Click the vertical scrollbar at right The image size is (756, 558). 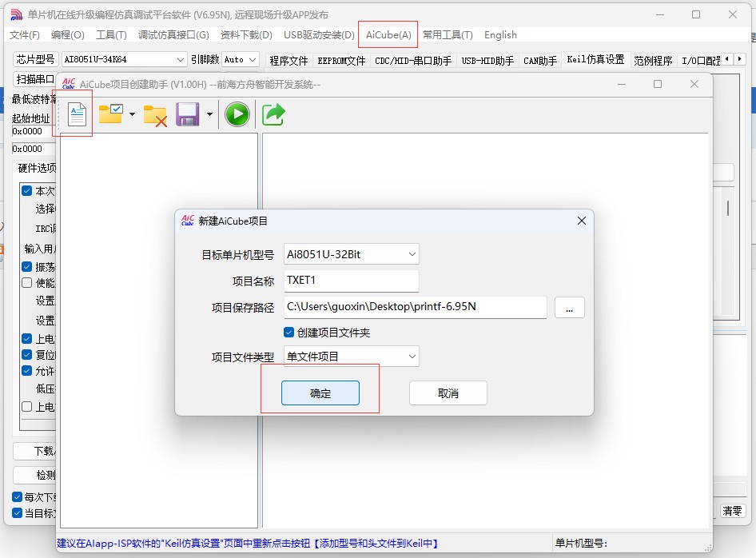click(727, 209)
